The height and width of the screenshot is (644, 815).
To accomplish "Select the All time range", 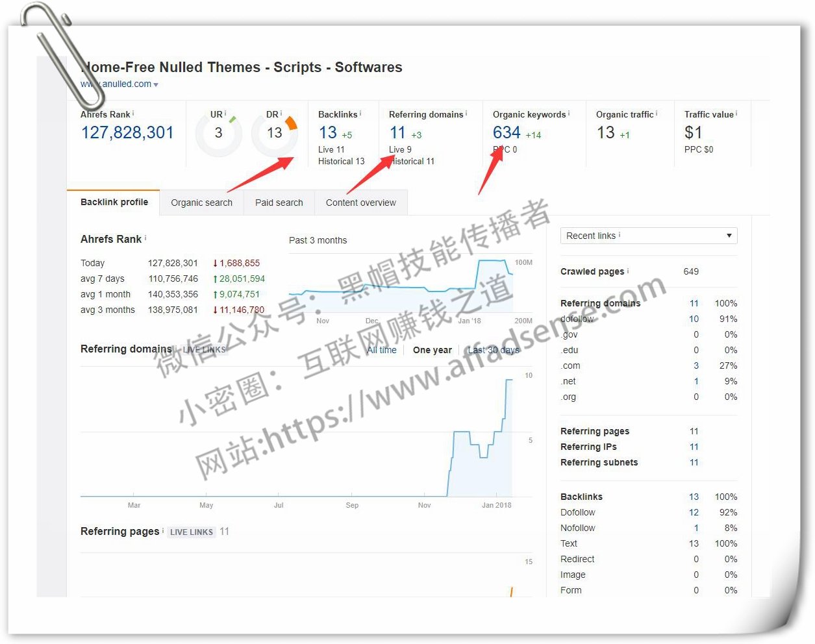I will (382, 350).
